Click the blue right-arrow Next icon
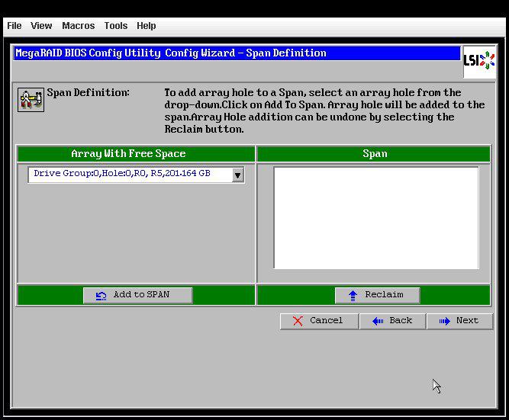 point(444,321)
